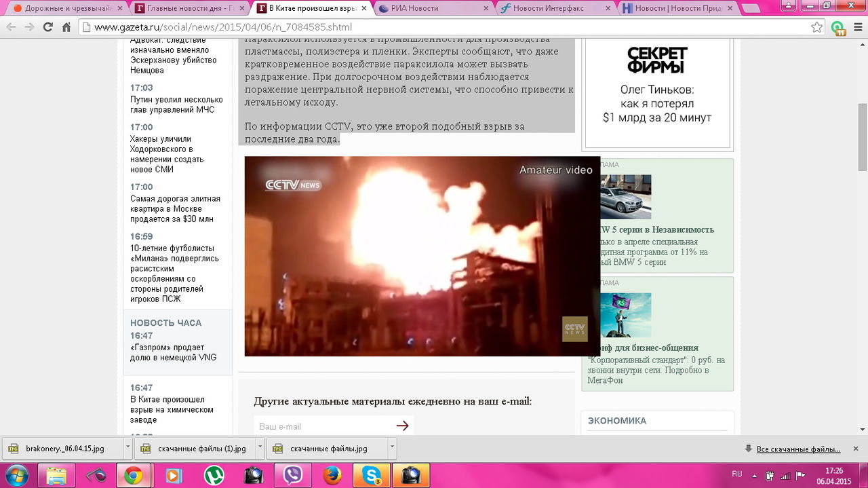Close the РИА Новости tab
This screenshot has width=868, height=488.
(486, 9)
